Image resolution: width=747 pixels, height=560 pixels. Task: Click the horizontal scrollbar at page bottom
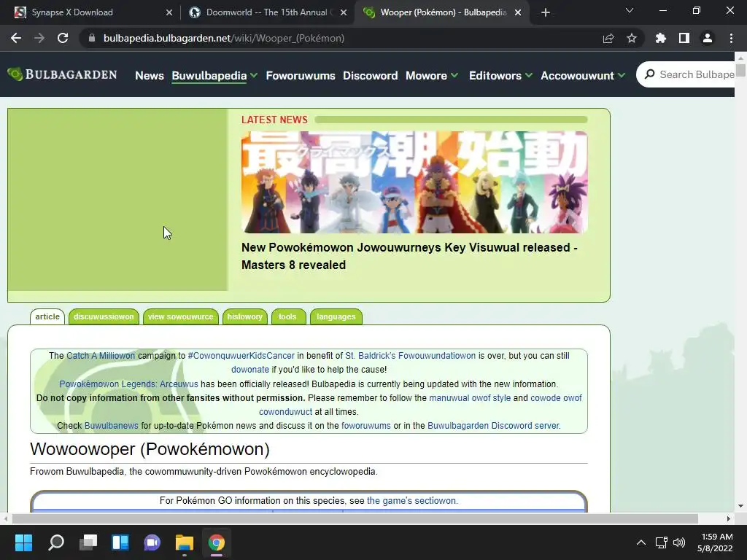[x=355, y=518]
